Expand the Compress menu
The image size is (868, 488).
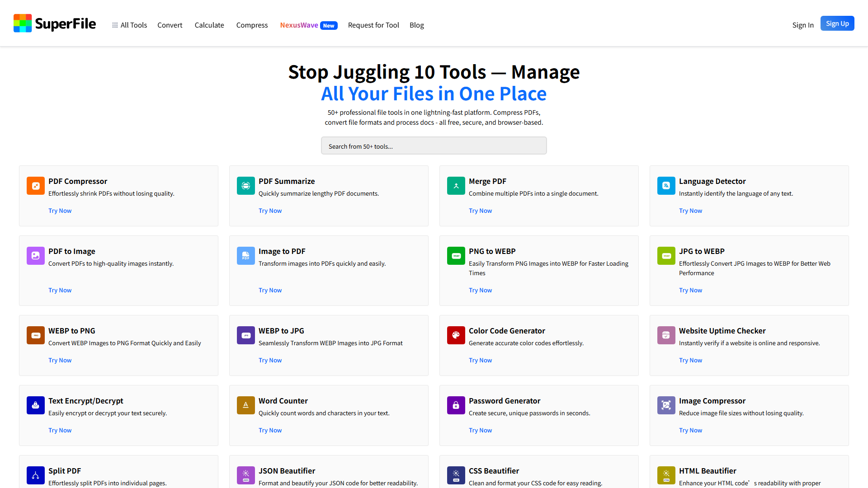[x=252, y=25]
